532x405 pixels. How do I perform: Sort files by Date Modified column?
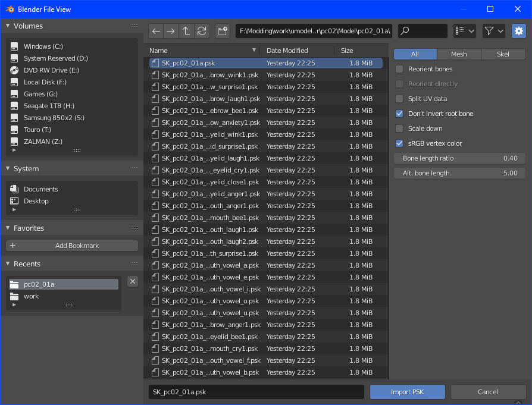point(297,51)
